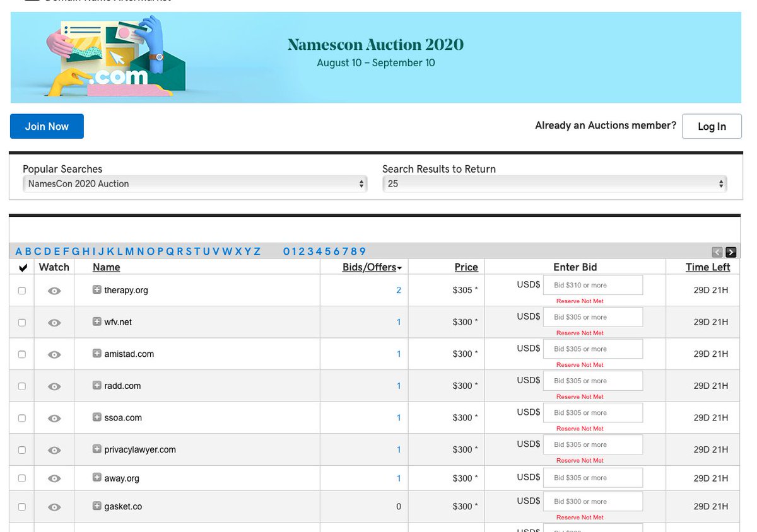Check the away.org checkbox
757x532 pixels.
tap(22, 478)
